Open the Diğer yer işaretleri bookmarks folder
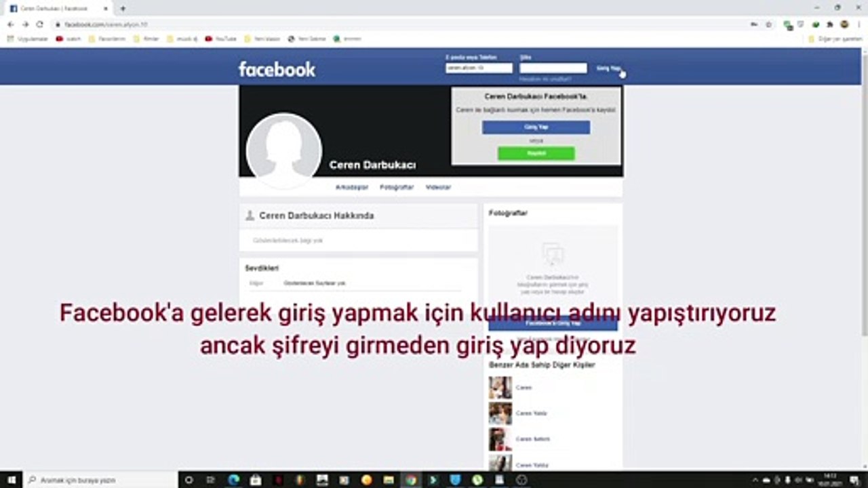Screen dimensions: 868x488 835,39
